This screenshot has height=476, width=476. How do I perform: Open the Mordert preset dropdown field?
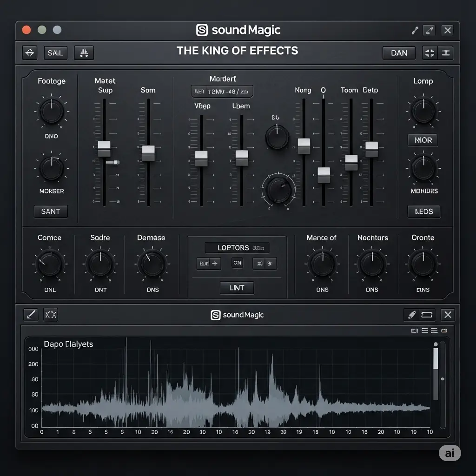(x=222, y=92)
